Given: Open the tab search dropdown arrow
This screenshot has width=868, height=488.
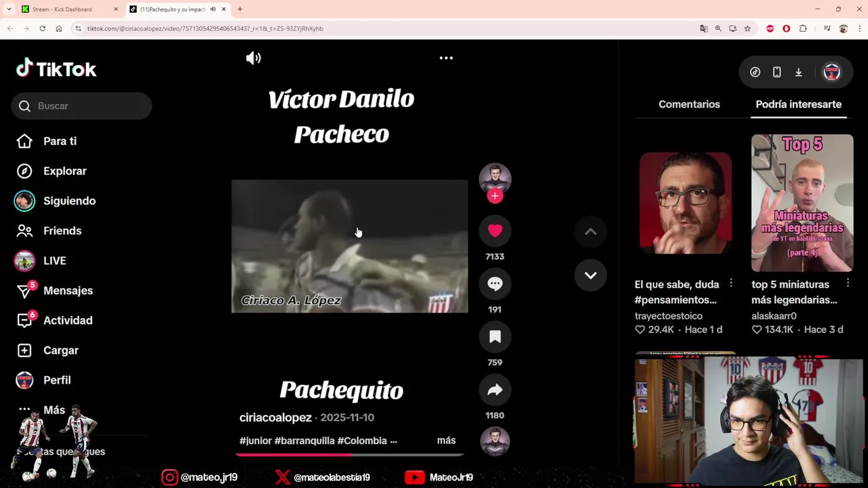Looking at the screenshot, I should click(x=9, y=9).
